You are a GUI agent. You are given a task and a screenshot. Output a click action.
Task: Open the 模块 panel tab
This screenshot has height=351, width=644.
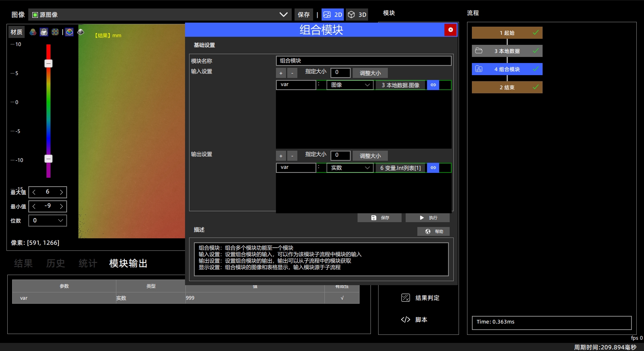point(389,13)
